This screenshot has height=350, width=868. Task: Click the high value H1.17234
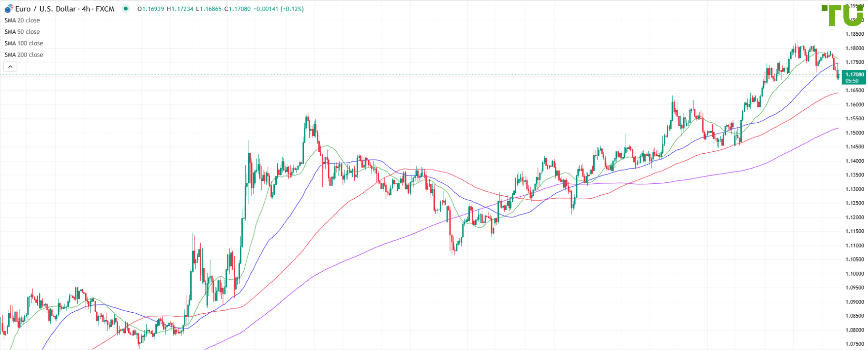point(180,9)
